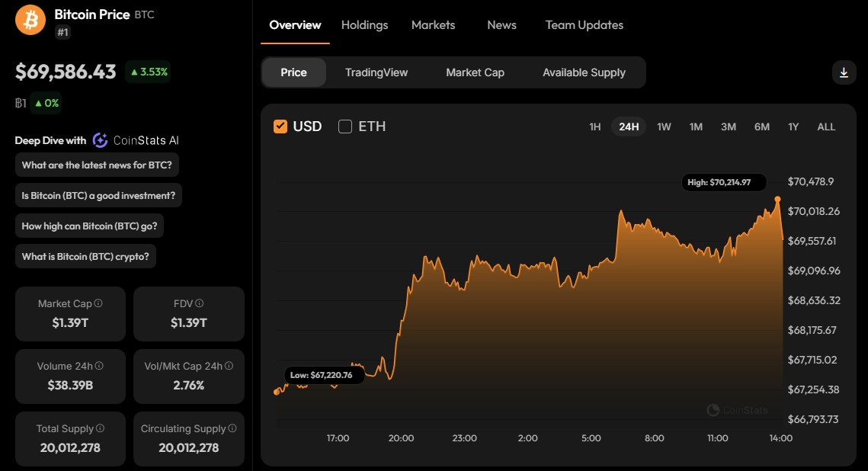Image resolution: width=868 pixels, height=471 pixels.
Task: Ask "What are the latest news for BTC?"
Action: click(97, 165)
